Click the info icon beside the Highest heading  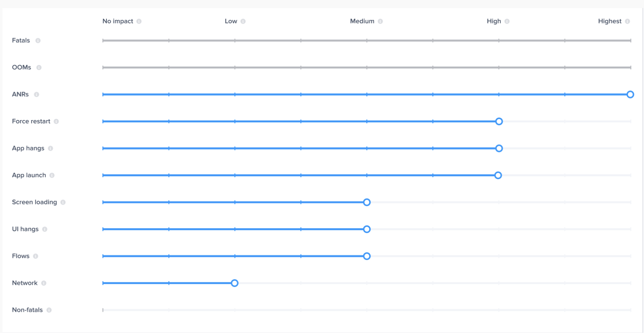point(628,21)
